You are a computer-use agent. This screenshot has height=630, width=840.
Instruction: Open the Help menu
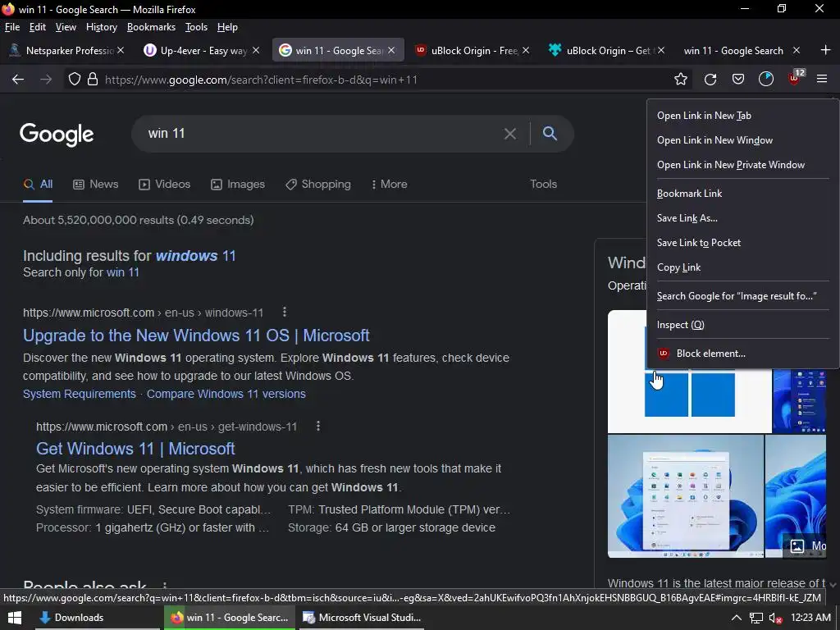click(x=227, y=27)
